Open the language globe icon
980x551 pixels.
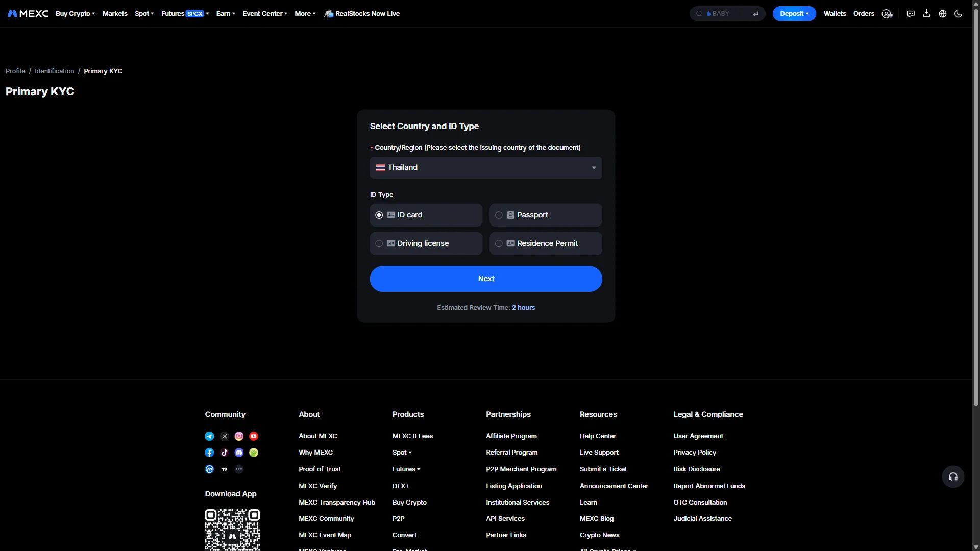pyautogui.click(x=943, y=14)
